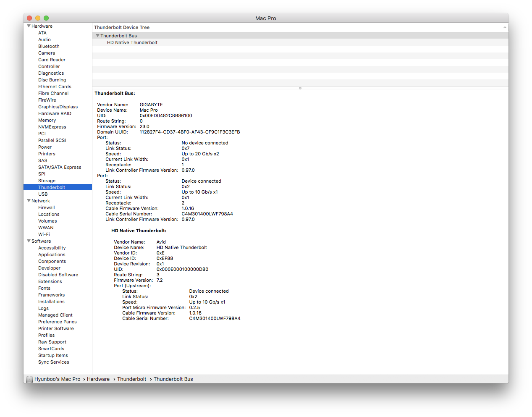Collapse the Software section in sidebar
The width and height of the screenshot is (532, 417).
(x=29, y=241)
